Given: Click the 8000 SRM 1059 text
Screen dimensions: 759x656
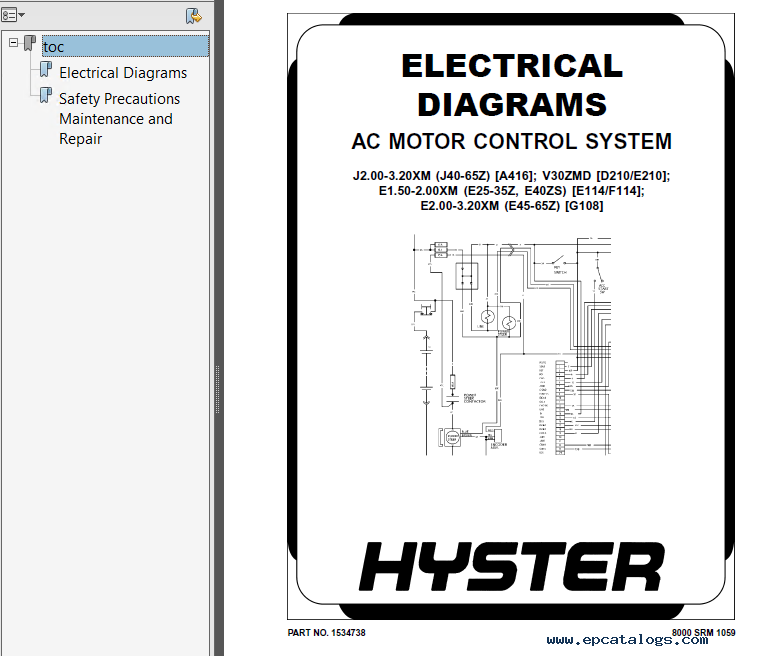Looking at the screenshot, I should click(703, 632).
